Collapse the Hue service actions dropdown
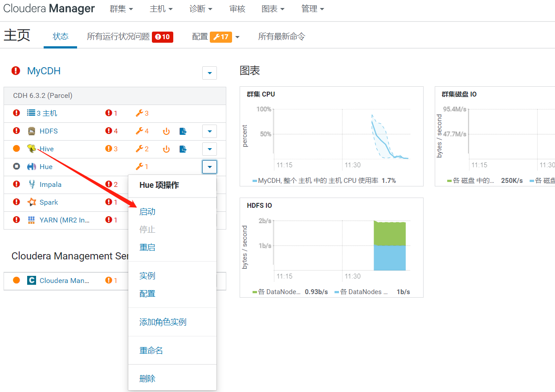 pos(209,167)
